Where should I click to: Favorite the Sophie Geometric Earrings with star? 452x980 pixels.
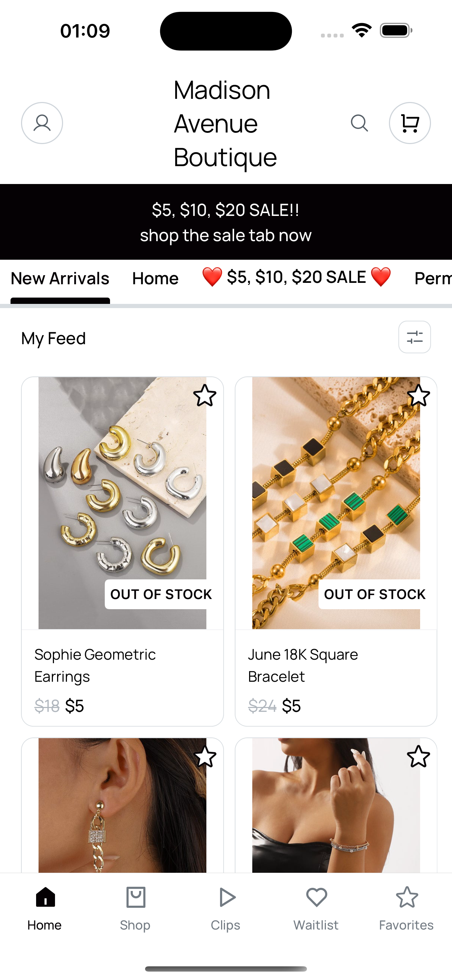coord(205,396)
